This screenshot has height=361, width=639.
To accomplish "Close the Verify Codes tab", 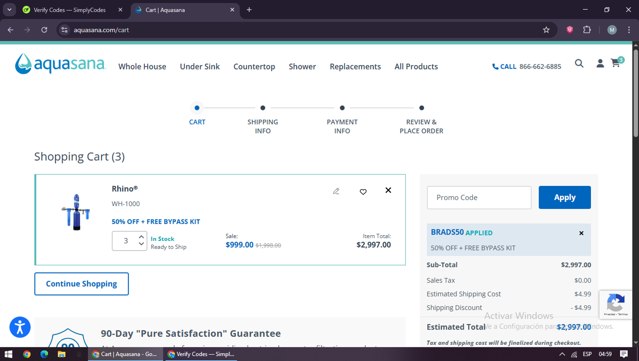I will point(120,10).
